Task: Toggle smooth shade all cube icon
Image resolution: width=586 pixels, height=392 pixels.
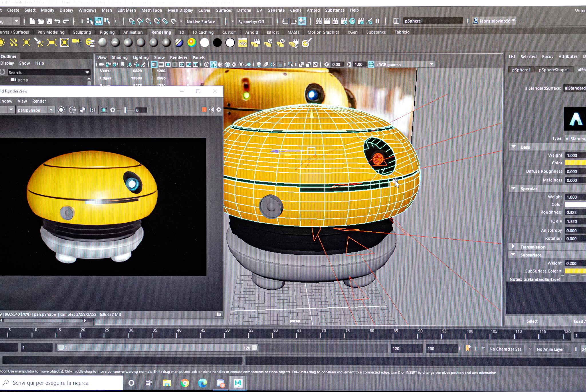Action: [213, 65]
